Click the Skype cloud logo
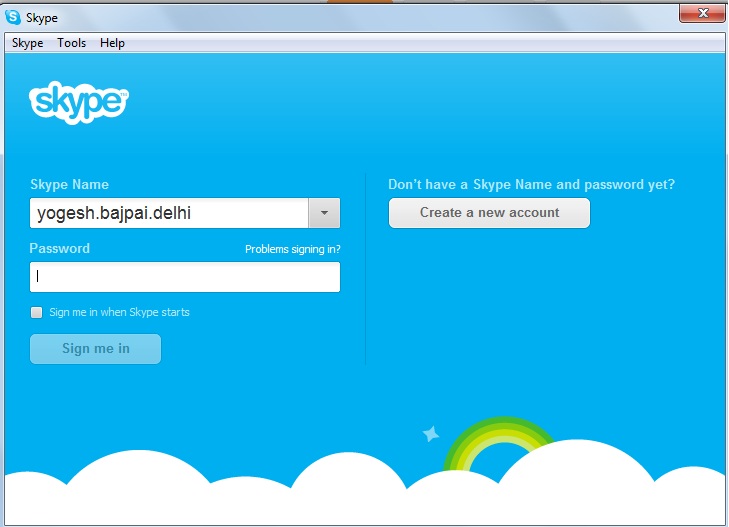The image size is (729, 527). (x=79, y=102)
